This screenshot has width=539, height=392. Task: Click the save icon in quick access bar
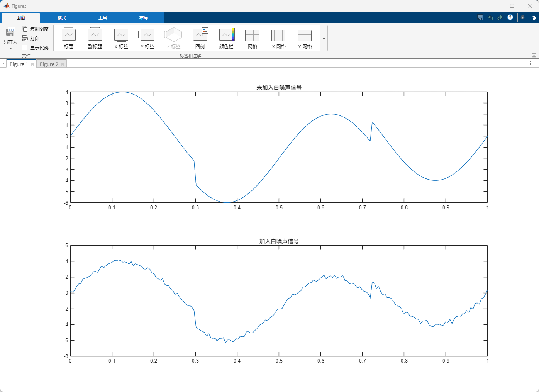click(480, 17)
